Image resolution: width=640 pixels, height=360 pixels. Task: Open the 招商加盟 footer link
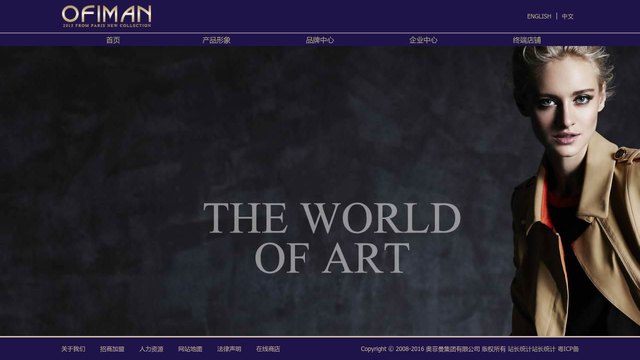pos(112,349)
